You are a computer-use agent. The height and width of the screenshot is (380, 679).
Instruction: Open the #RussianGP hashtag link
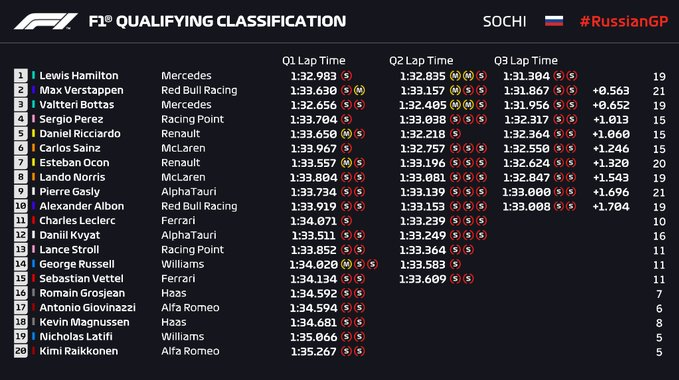coord(624,21)
